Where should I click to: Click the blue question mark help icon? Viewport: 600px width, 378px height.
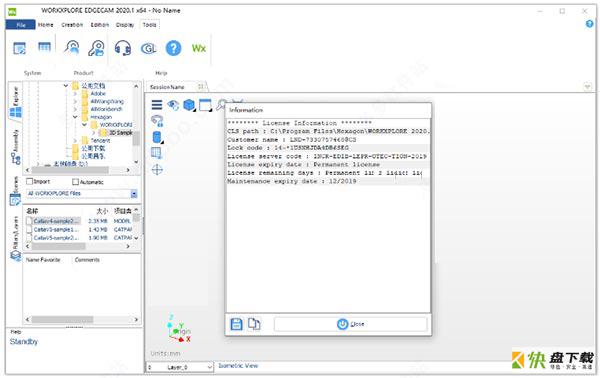click(173, 48)
